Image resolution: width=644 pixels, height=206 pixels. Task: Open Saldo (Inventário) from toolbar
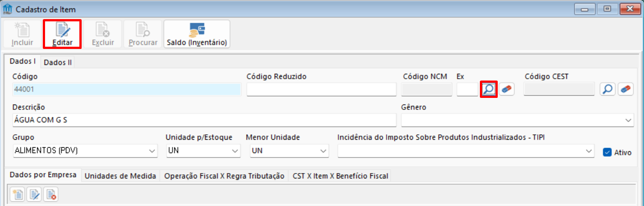pyautogui.click(x=197, y=34)
